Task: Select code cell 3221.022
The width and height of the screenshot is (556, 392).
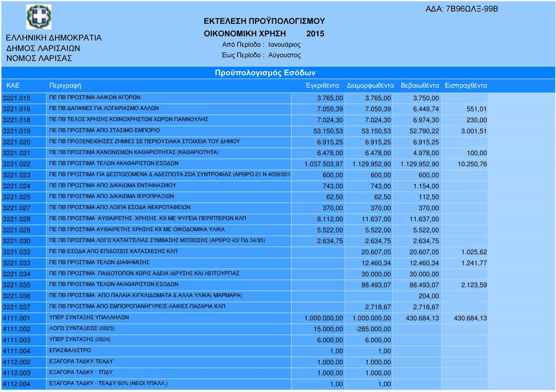Action: [24, 164]
